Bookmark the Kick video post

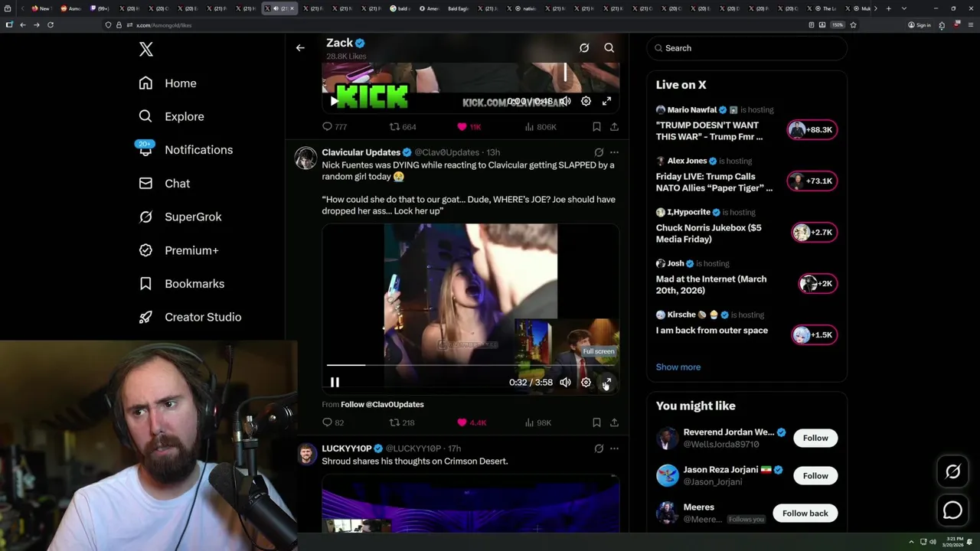[x=596, y=127]
